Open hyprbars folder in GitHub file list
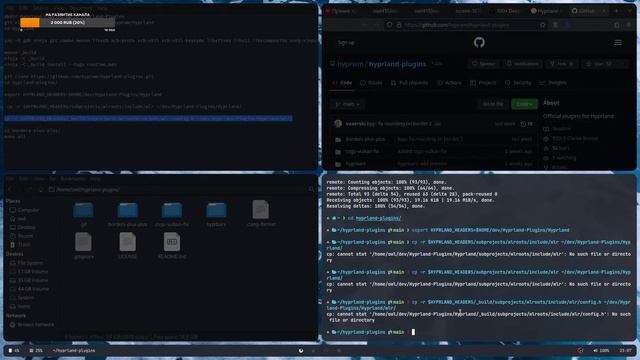 [x=356, y=164]
